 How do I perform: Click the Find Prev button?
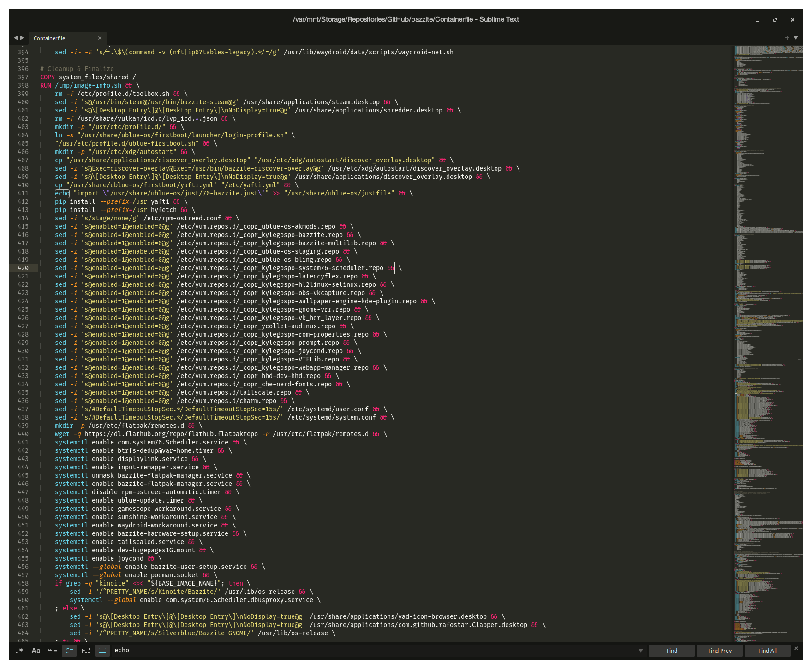(719, 651)
